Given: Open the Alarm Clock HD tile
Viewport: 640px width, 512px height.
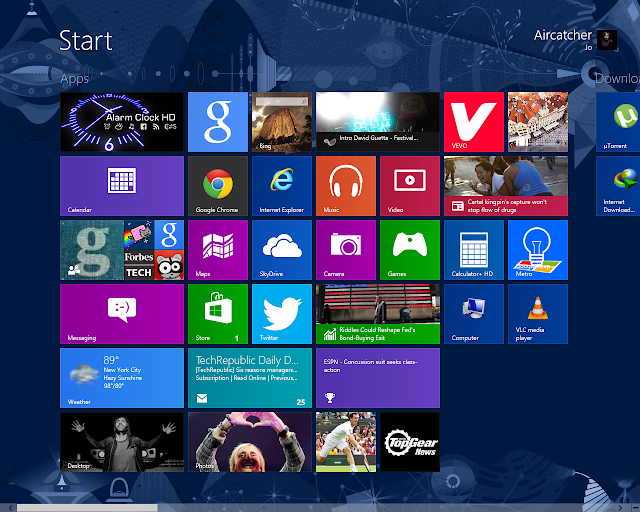Looking at the screenshot, I should point(122,122).
